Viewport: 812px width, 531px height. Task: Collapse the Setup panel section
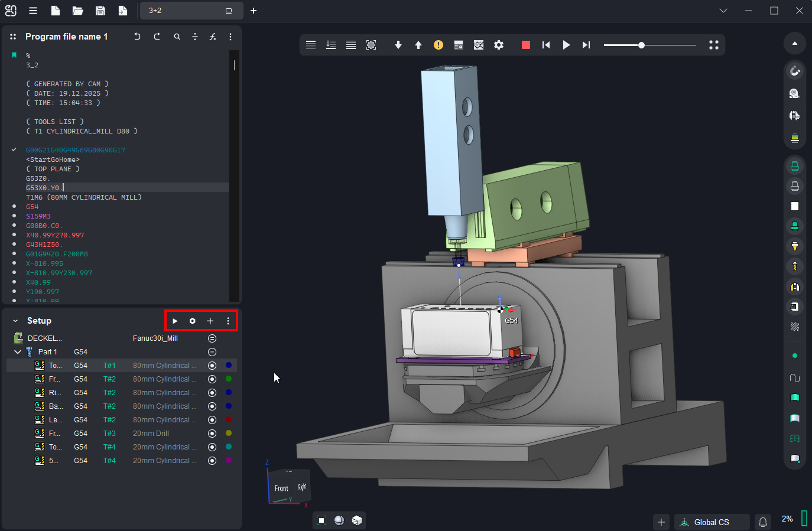pyautogui.click(x=15, y=321)
